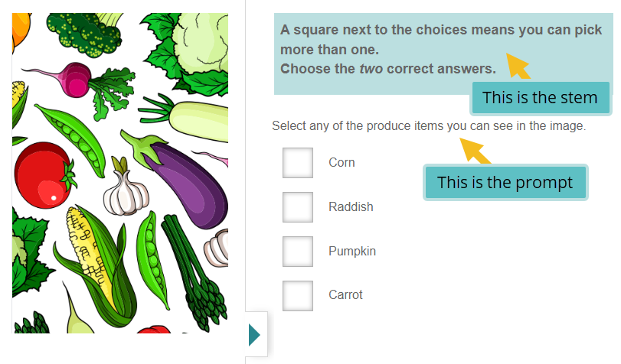Expand the panel with the teal arrow
This screenshot has width=621, height=364.
255,335
